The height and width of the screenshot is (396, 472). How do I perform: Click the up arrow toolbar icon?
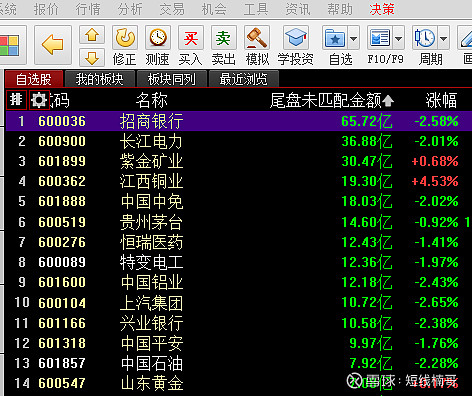[x=92, y=35]
